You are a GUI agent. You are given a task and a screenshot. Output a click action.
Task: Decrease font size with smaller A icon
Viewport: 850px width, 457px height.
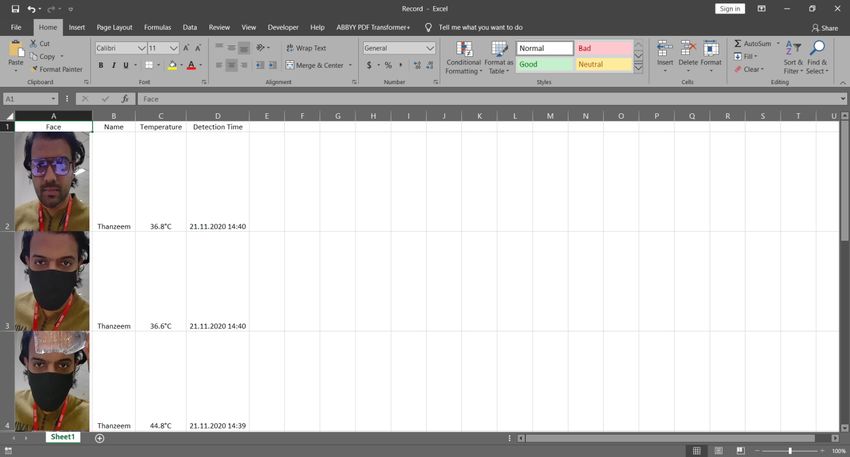tap(198, 48)
